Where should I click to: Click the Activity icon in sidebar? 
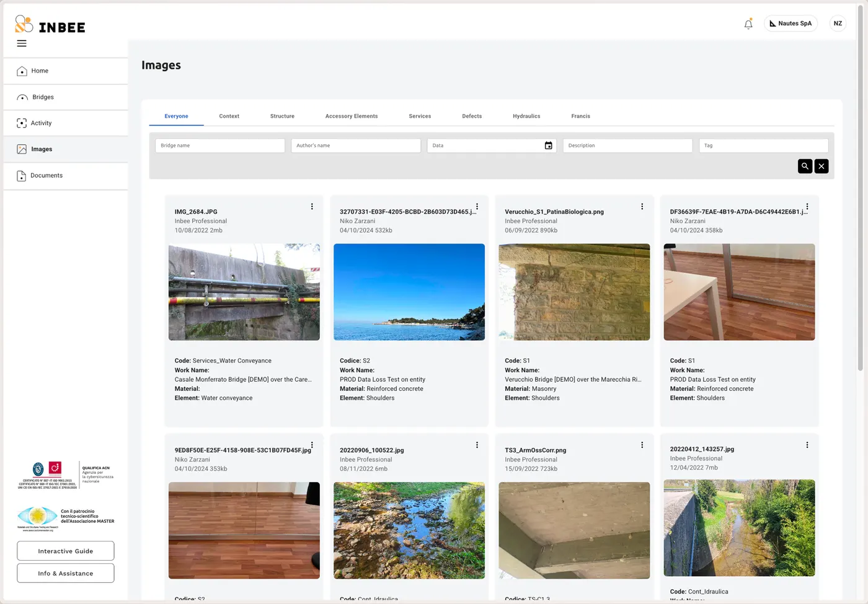pyautogui.click(x=22, y=123)
